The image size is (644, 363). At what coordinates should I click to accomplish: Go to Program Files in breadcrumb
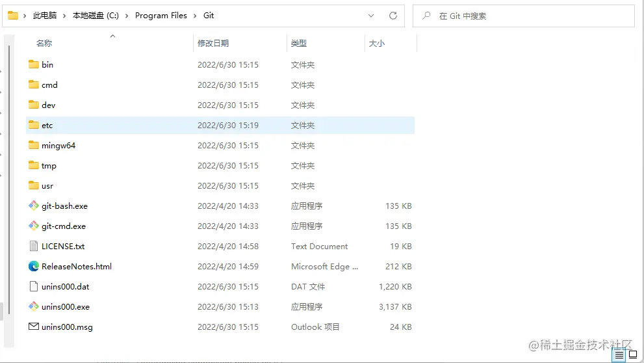(161, 16)
